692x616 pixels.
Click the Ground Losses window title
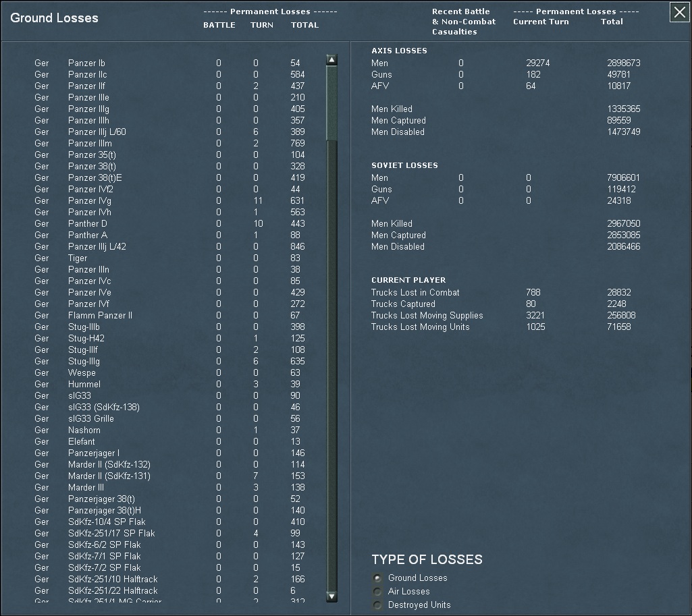(x=54, y=18)
